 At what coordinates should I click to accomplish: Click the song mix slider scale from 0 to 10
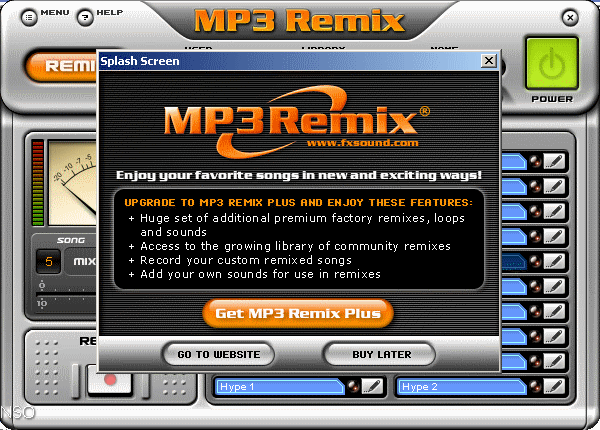click(67, 295)
